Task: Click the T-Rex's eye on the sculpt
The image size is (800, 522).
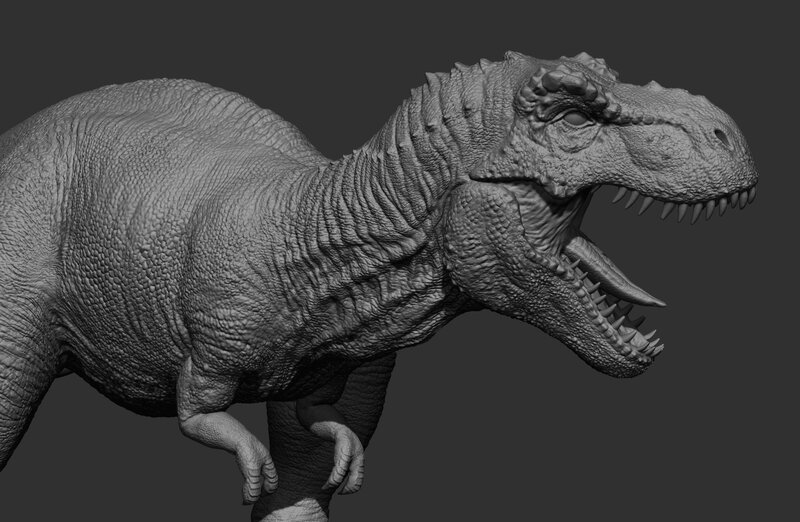Action: pos(577,118)
